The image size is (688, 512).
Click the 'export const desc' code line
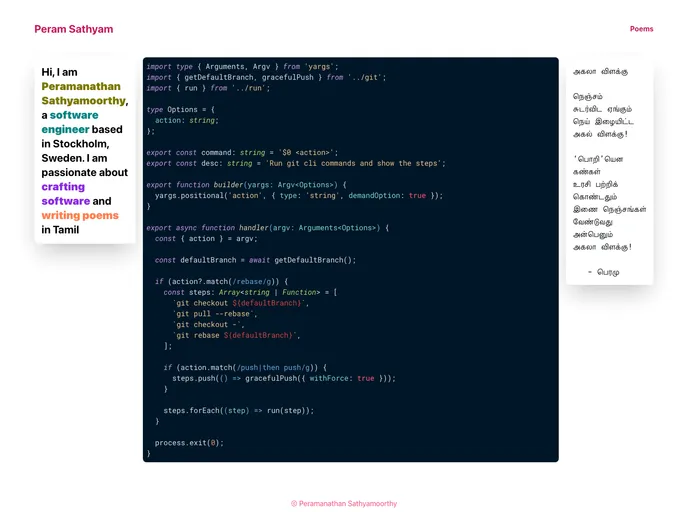pyautogui.click(x=295, y=163)
